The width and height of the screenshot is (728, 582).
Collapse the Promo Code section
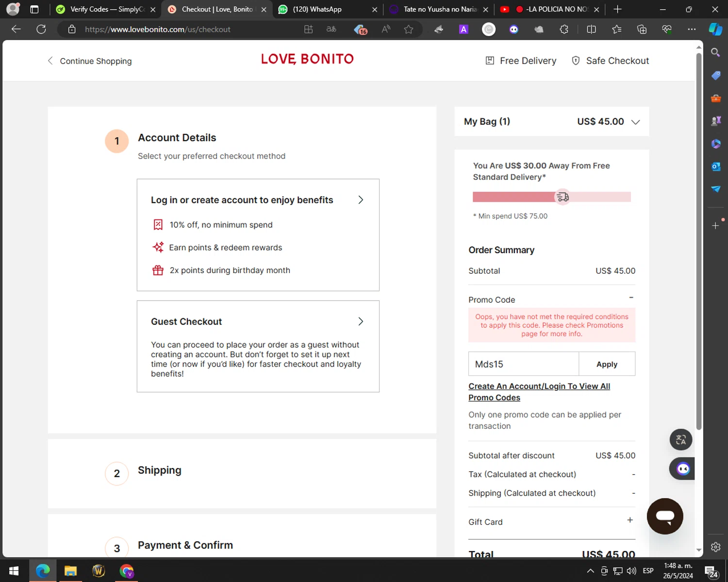coord(631,297)
